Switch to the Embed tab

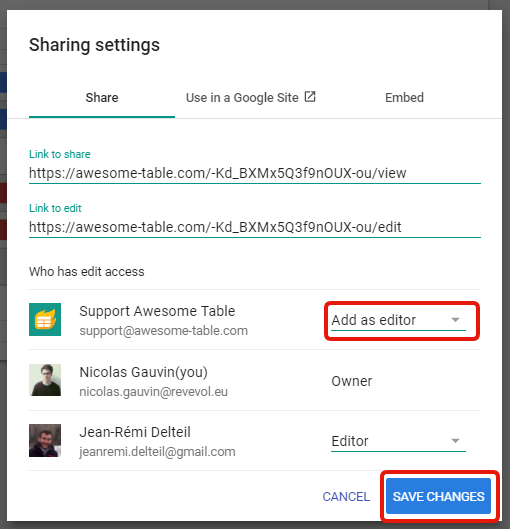(x=404, y=98)
